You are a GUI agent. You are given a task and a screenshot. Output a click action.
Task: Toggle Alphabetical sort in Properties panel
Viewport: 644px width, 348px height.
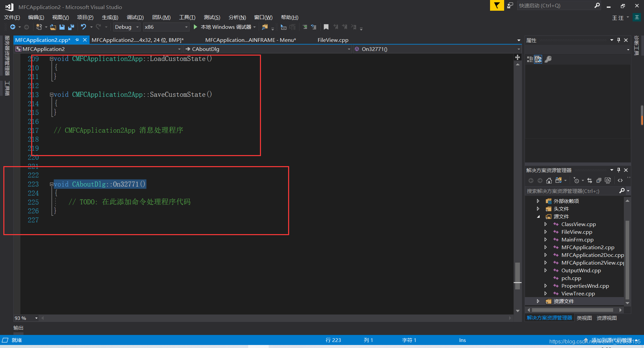coord(538,59)
